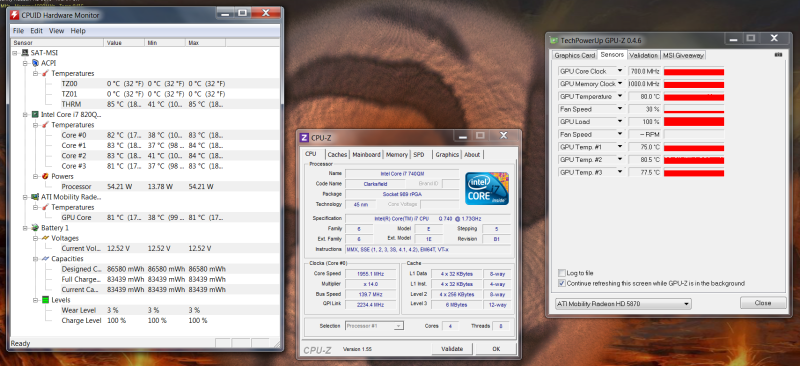Select the Wear Level row
800x366 pixels.
[145, 310]
